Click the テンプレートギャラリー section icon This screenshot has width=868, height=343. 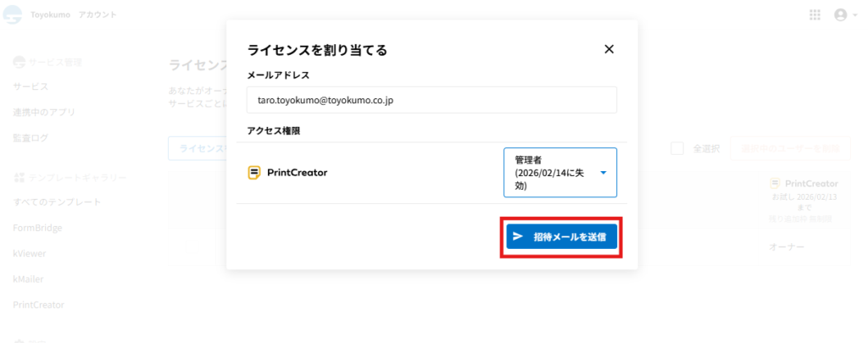tap(19, 178)
